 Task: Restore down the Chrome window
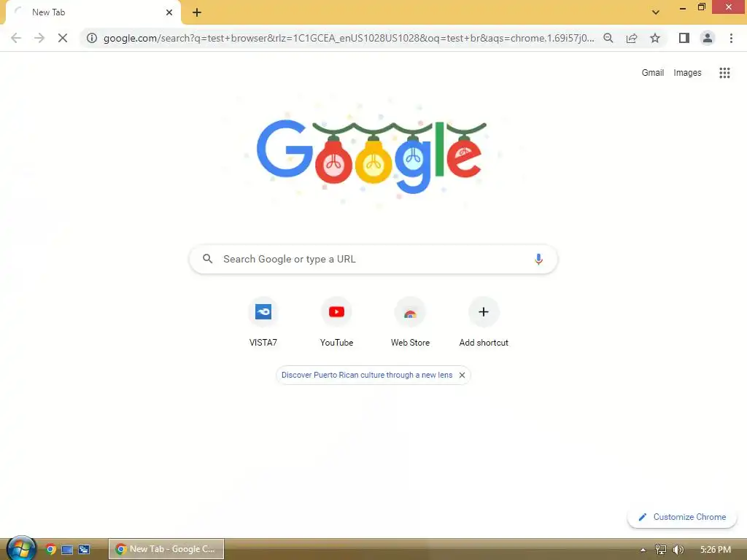(x=701, y=7)
